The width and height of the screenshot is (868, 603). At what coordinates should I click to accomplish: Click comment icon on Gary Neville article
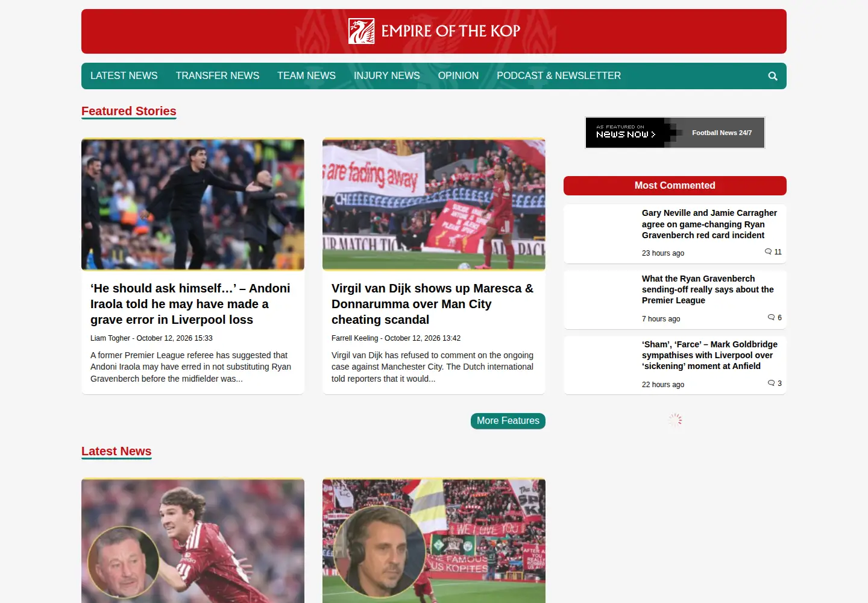[768, 251]
